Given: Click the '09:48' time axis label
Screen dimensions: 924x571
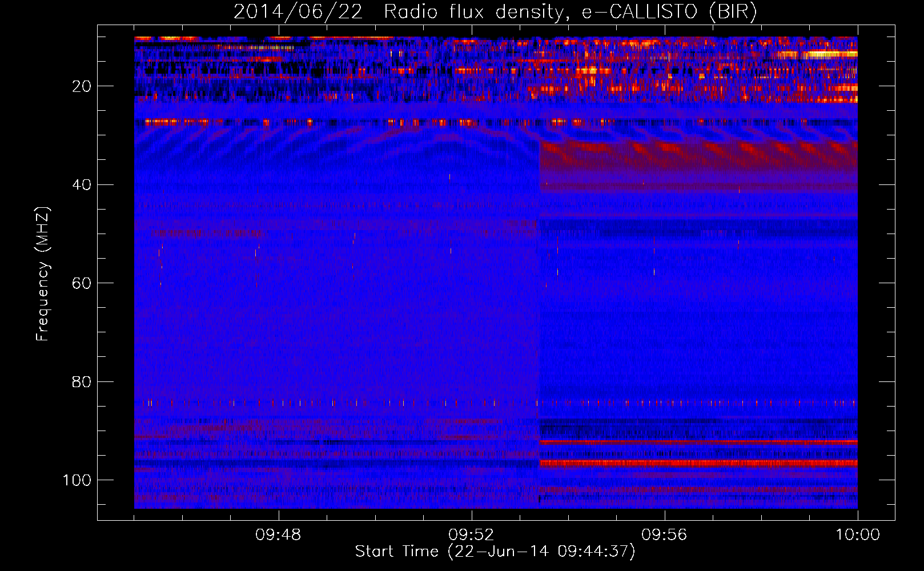Looking at the screenshot, I should 278,535.
